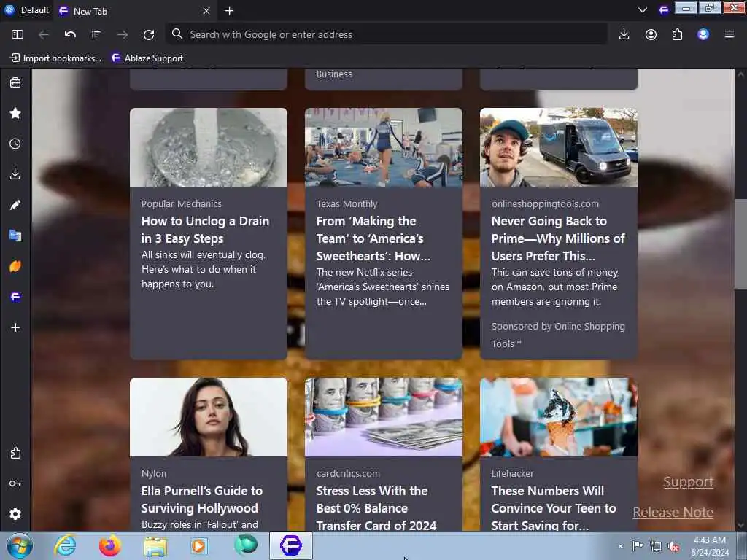Open the tab list icon in toolbar
747x560 pixels.
[x=96, y=34]
